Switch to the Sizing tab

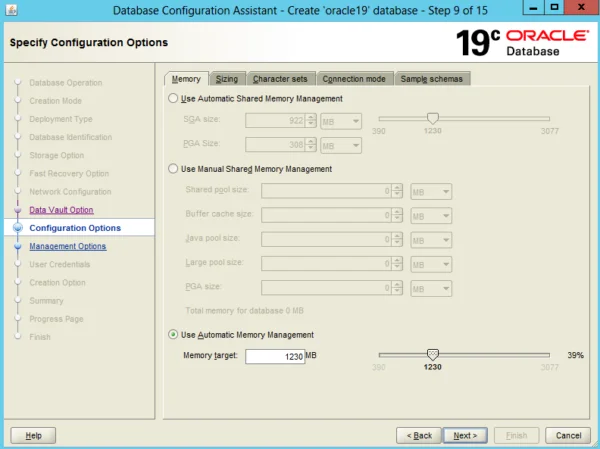point(227,79)
